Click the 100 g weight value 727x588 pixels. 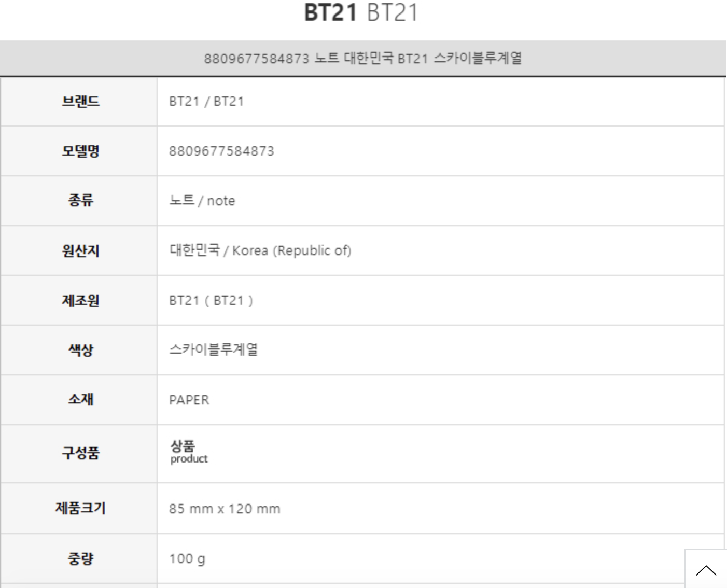(187, 558)
